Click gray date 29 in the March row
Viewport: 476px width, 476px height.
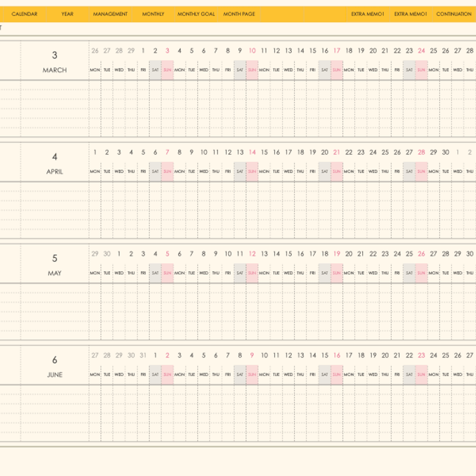tap(131, 51)
